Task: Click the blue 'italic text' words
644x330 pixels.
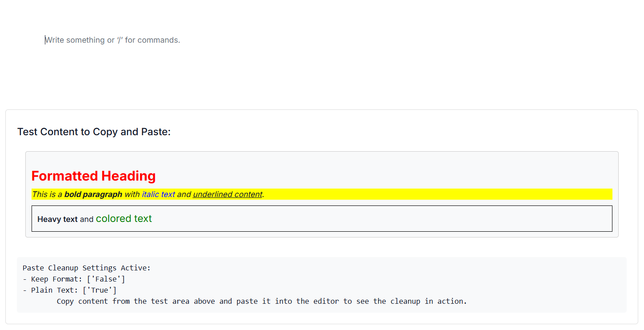Action: (158, 194)
